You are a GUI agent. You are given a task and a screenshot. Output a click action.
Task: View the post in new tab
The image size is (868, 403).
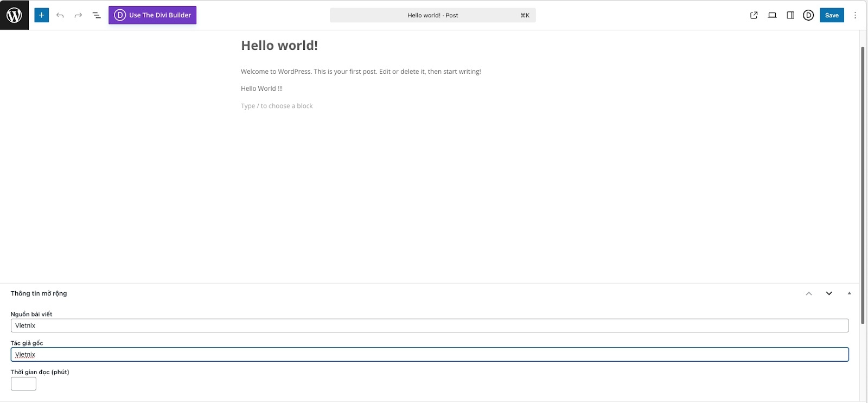pyautogui.click(x=754, y=15)
